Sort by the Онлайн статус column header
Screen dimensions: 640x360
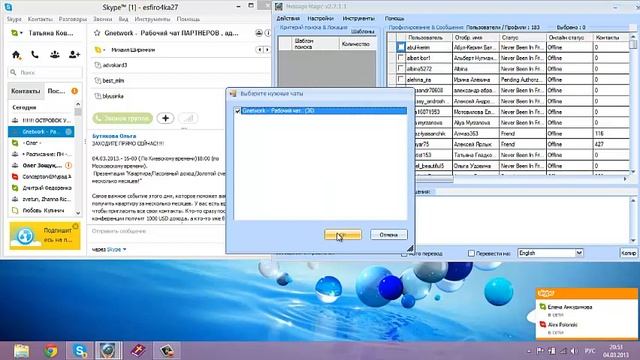(570, 38)
